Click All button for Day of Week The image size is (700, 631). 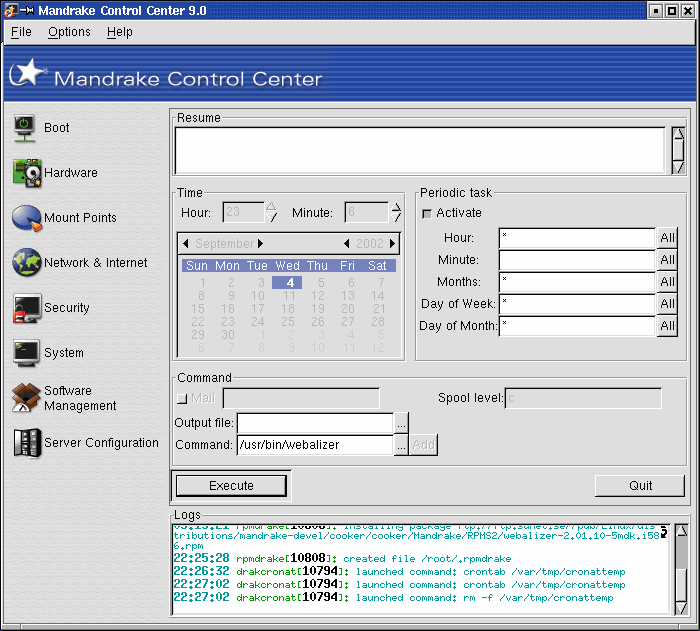(x=667, y=304)
